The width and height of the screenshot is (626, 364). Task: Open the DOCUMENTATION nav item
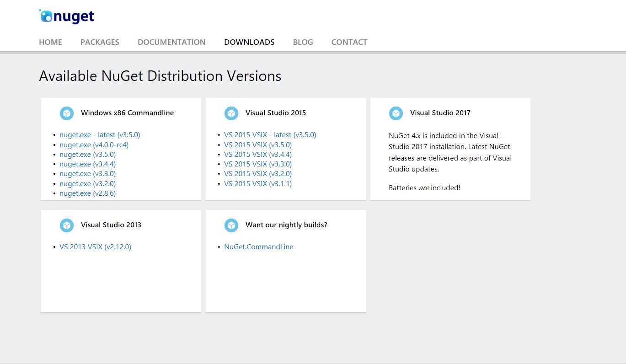[x=171, y=42]
